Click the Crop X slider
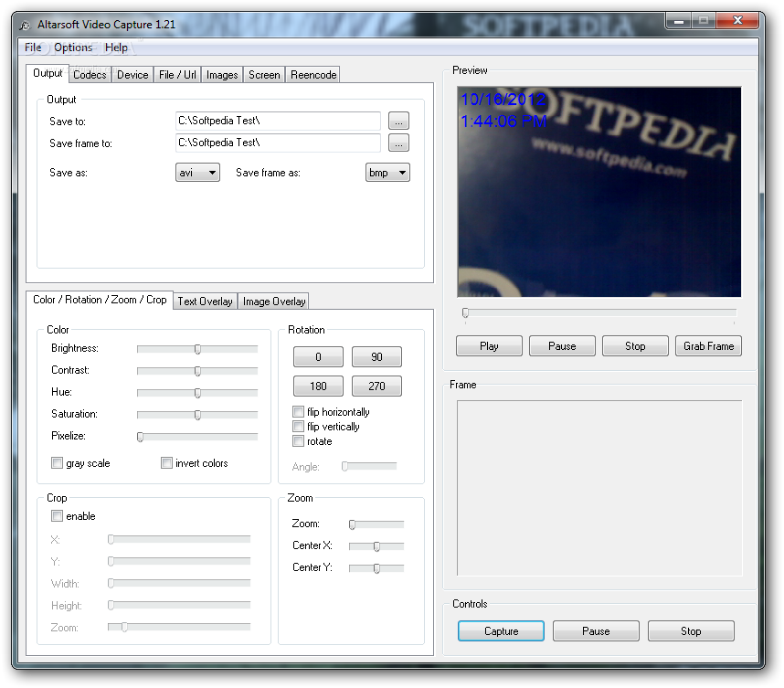 (179, 539)
